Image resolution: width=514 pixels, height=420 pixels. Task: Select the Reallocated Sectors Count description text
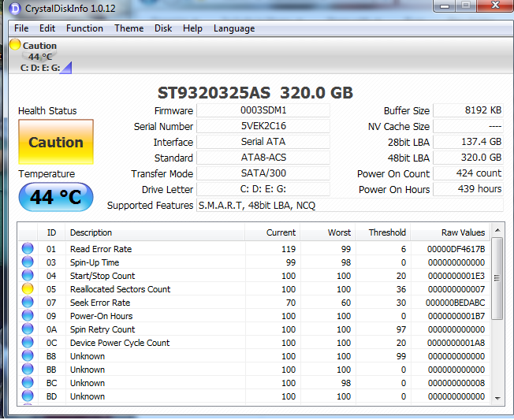point(121,289)
